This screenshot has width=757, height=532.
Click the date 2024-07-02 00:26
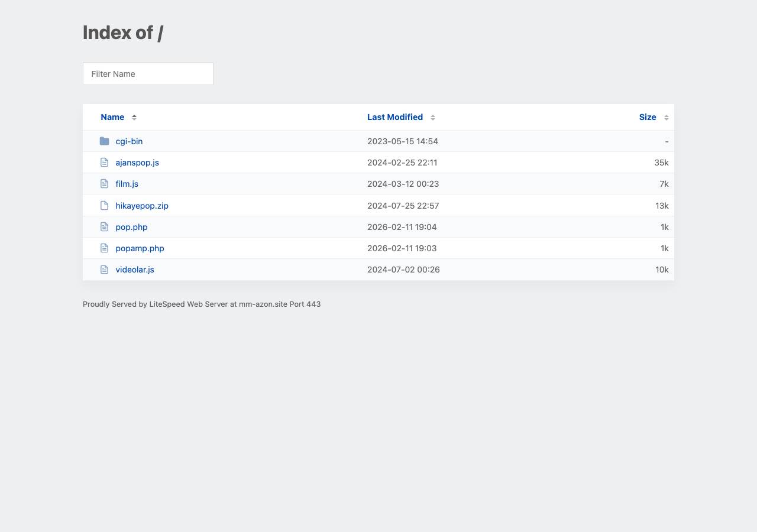coord(403,270)
